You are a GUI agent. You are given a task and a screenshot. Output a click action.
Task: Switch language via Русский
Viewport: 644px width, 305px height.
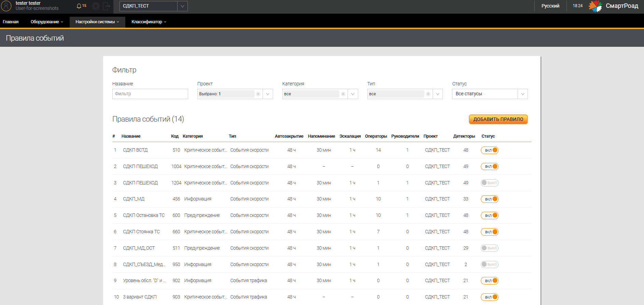click(x=550, y=6)
